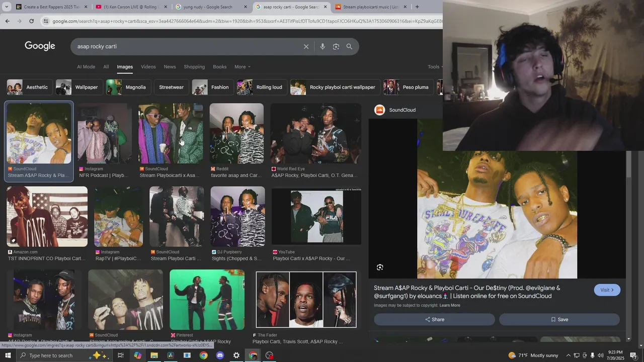Open site information icon in address bar

tap(46, 21)
